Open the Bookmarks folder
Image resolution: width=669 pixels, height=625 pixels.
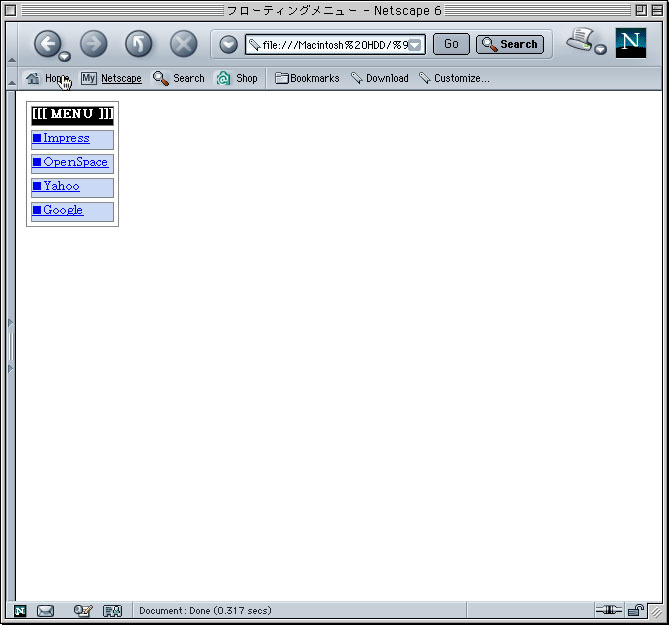point(307,78)
